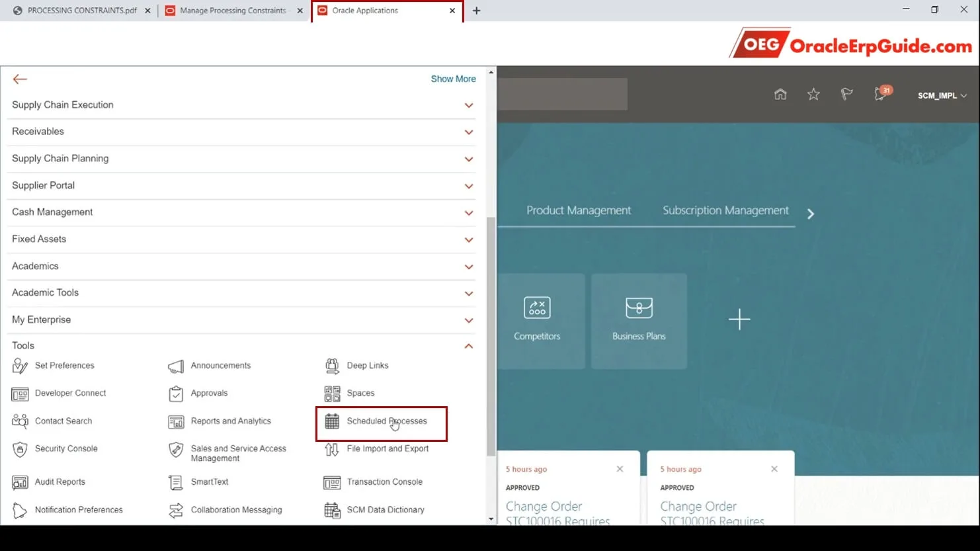Image resolution: width=980 pixels, height=551 pixels.
Task: Expand the My Enterprise section
Action: [x=469, y=321]
